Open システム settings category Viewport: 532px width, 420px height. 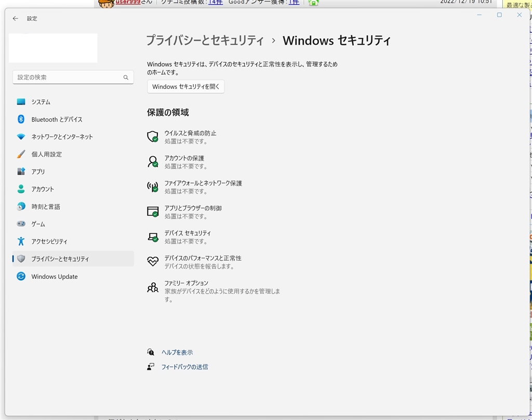pos(73,102)
